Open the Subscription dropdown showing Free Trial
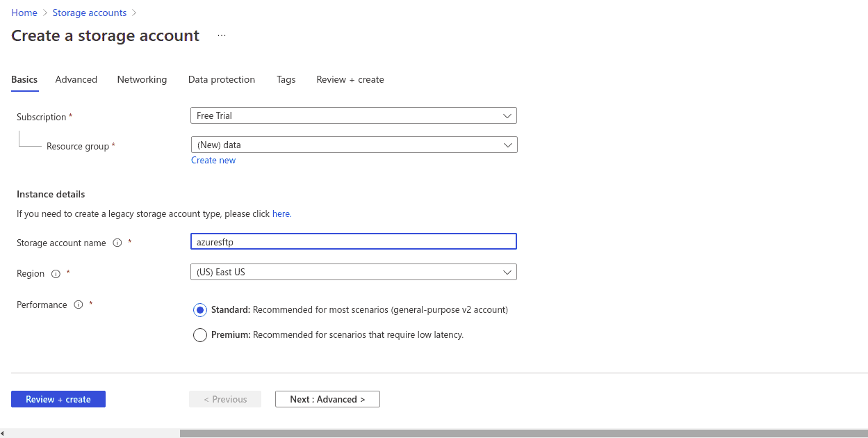Viewport: 868px width, 438px height. click(354, 115)
